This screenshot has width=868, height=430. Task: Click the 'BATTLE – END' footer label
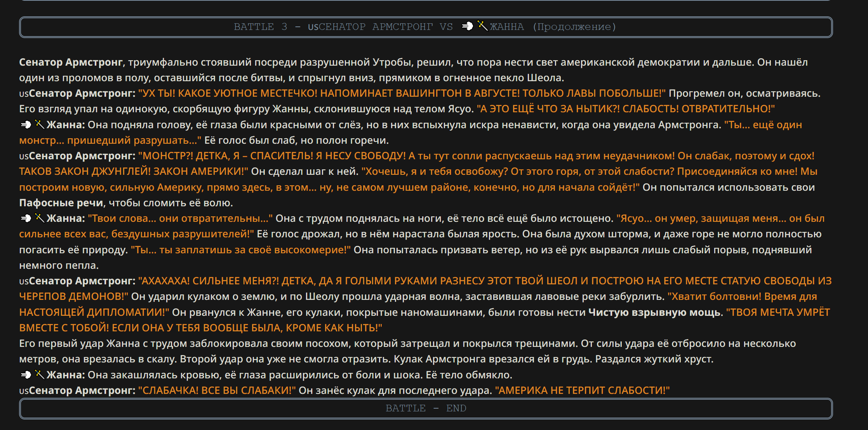(426, 408)
